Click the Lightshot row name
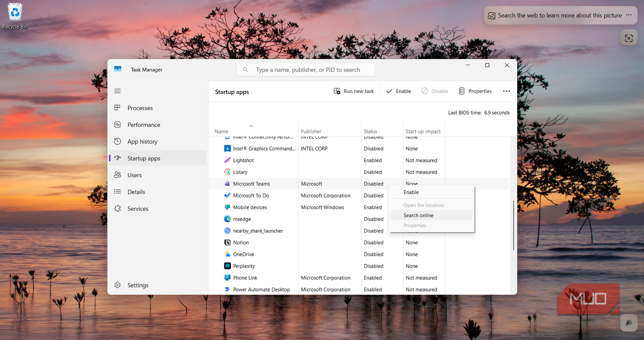 243,160
